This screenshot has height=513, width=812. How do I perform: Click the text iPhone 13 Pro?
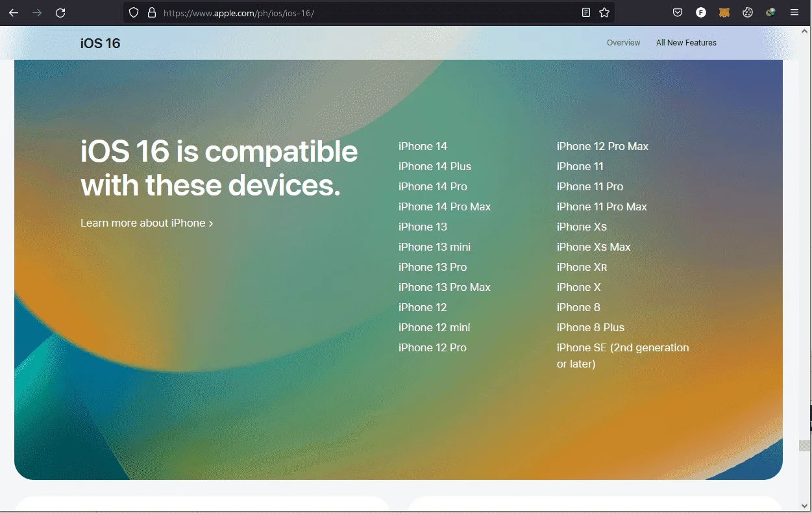[x=432, y=267]
